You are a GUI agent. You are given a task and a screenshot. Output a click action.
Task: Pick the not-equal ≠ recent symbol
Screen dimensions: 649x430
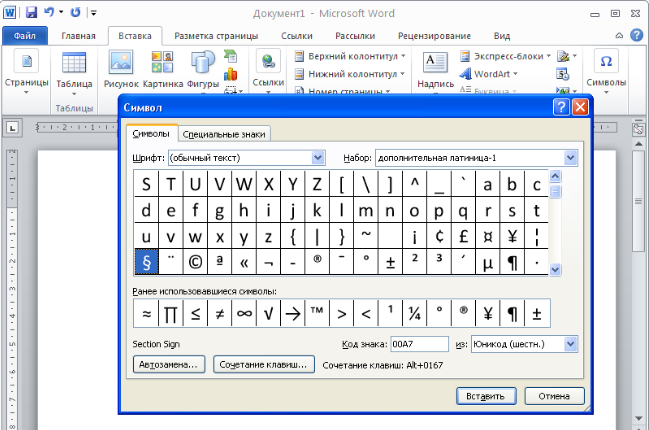[x=220, y=313]
